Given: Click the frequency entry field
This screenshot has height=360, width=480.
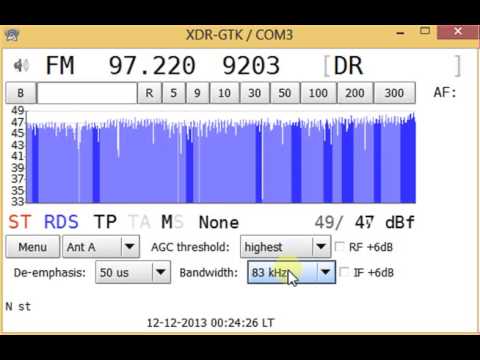Looking at the screenshot, I should [87, 93].
